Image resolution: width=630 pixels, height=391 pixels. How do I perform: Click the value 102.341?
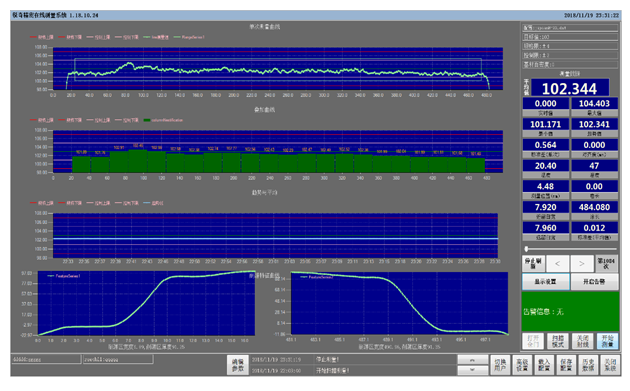point(594,125)
